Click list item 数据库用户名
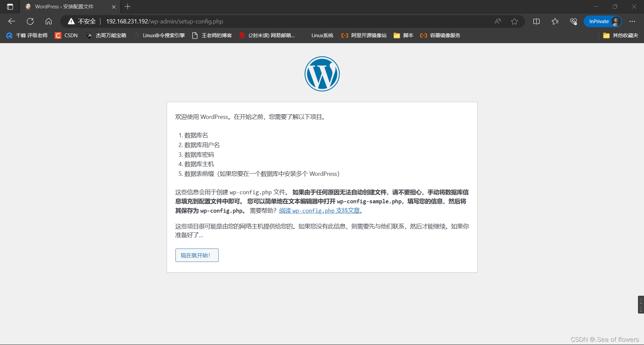This screenshot has height=345, width=644. (202, 145)
